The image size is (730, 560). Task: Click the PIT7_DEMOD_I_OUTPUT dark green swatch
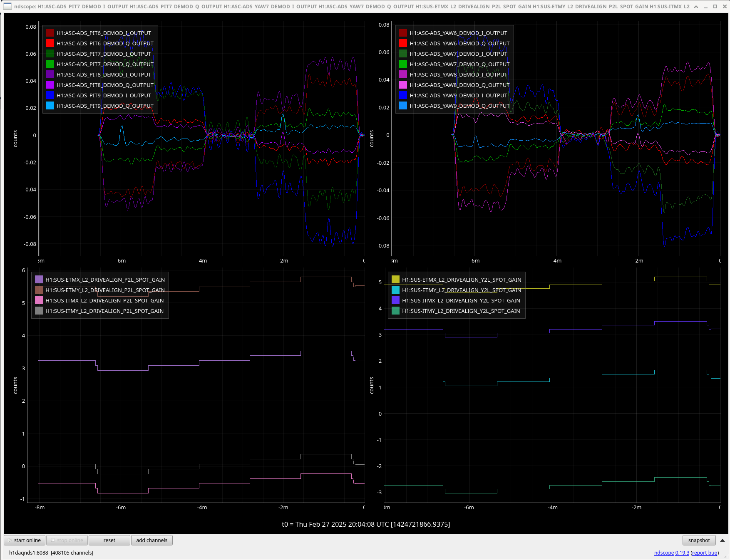pos(50,54)
